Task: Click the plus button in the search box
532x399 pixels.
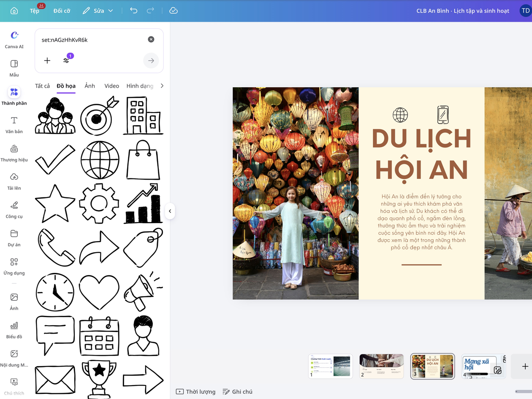Action: (x=47, y=61)
